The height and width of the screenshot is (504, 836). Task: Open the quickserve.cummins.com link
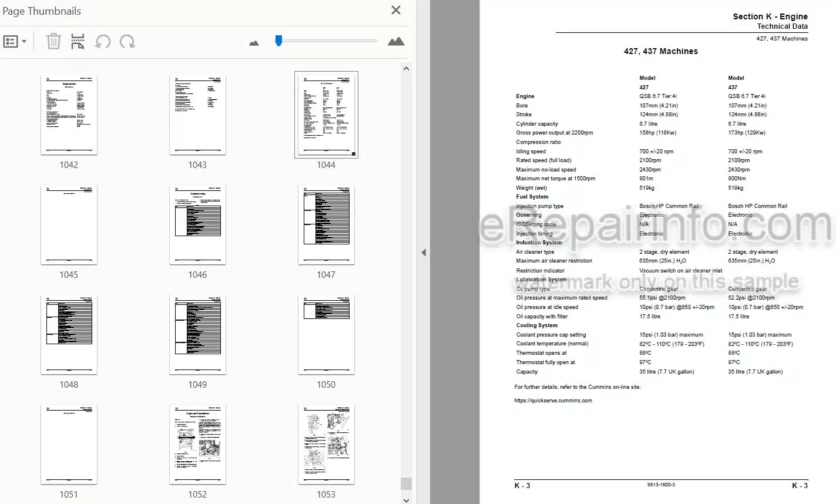pos(553,401)
